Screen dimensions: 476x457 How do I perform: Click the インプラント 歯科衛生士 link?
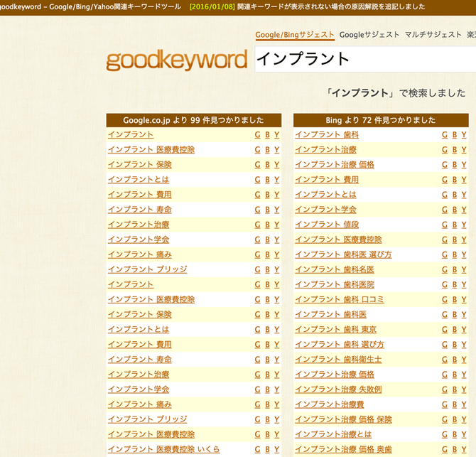[338, 360]
